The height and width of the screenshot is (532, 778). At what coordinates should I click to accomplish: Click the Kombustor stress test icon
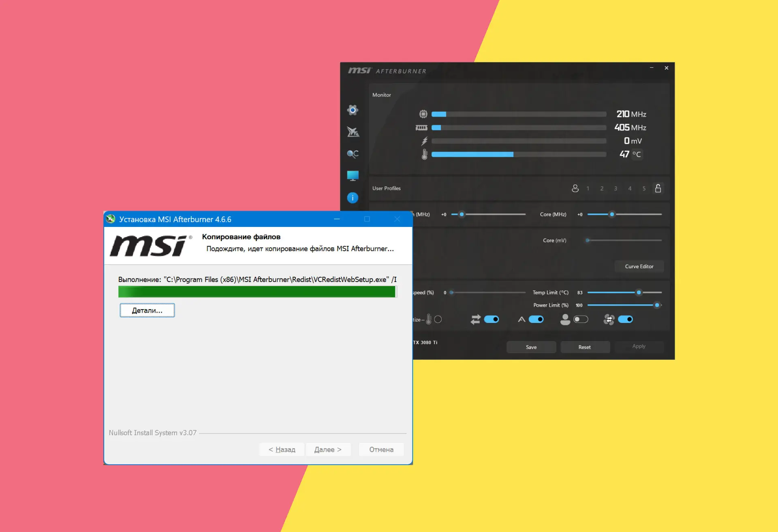coord(353,132)
